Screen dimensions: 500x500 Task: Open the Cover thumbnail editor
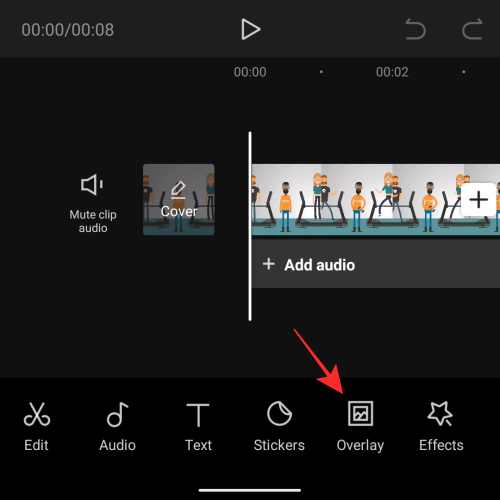pos(179,199)
